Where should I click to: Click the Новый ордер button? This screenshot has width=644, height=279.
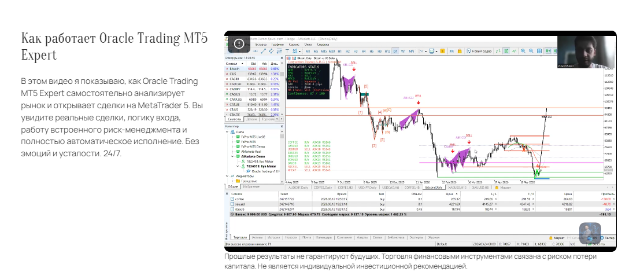click(x=479, y=51)
